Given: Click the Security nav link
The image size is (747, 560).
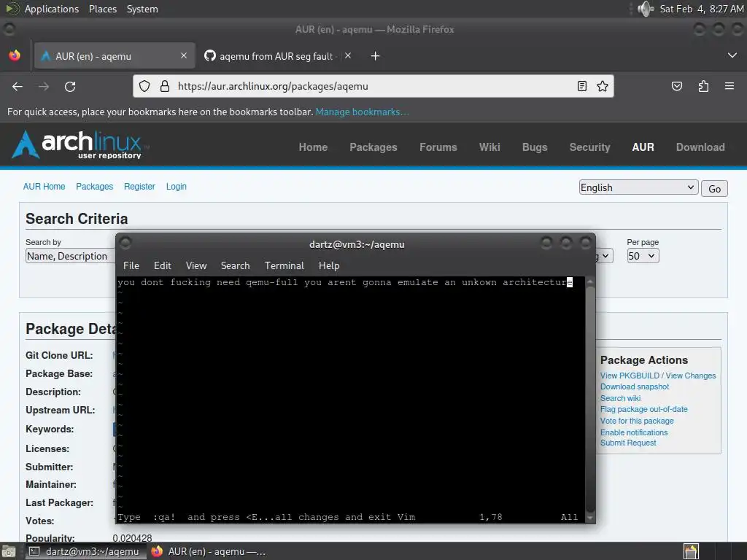Looking at the screenshot, I should coord(589,147).
